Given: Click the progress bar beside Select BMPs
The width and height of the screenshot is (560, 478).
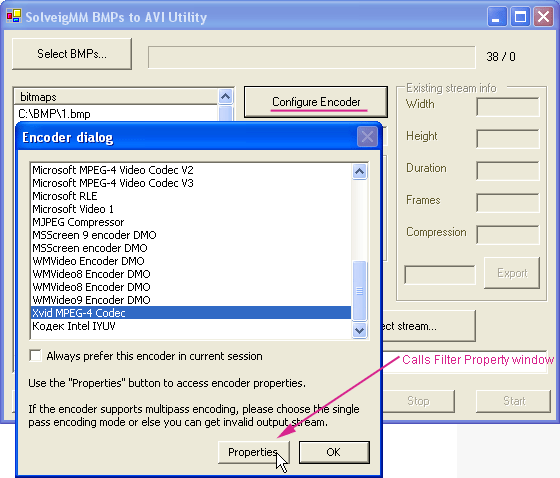Looking at the screenshot, I should point(312,57).
